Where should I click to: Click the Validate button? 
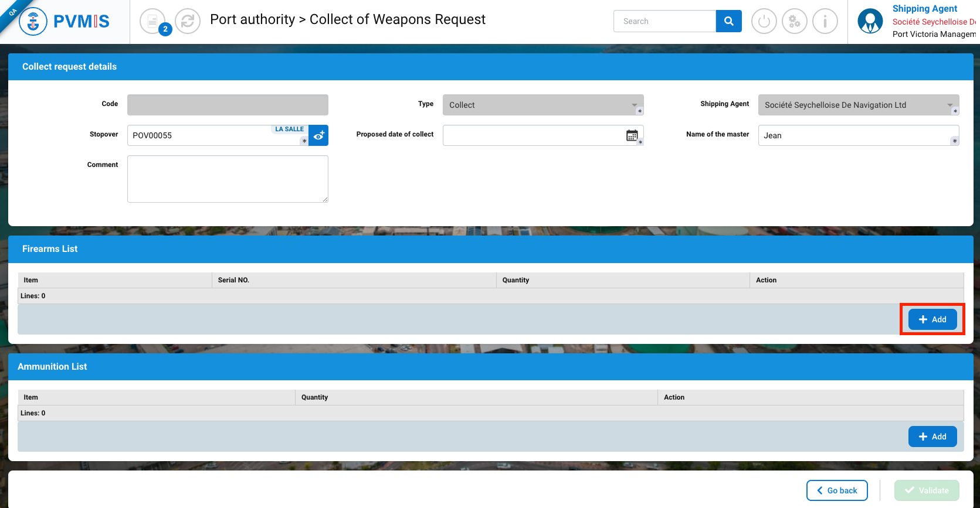[x=927, y=490]
